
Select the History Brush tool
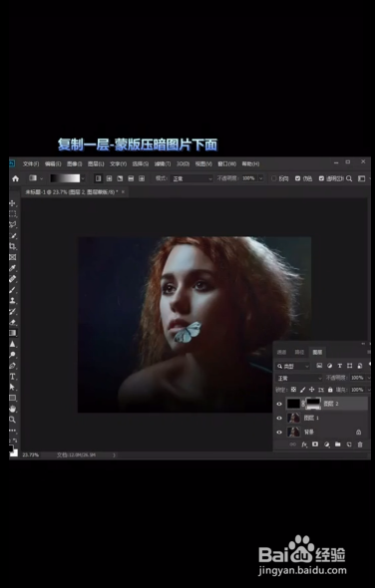(x=13, y=311)
